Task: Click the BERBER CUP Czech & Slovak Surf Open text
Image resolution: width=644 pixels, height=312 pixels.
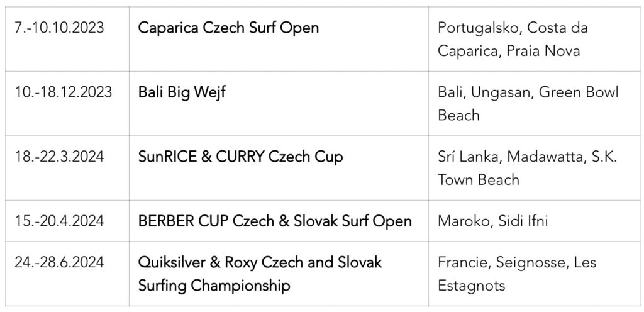Action: point(275,221)
